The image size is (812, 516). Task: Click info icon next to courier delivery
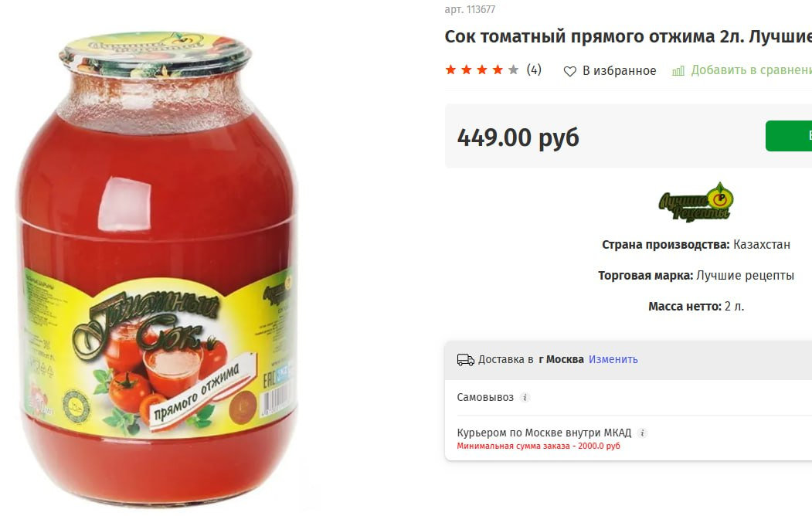click(642, 433)
